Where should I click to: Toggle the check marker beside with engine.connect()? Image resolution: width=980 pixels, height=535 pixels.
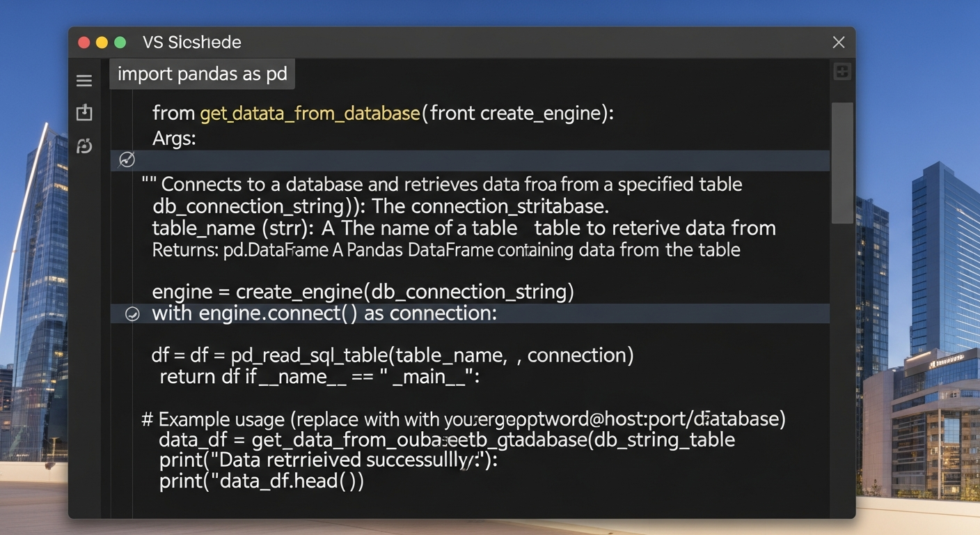tap(132, 314)
